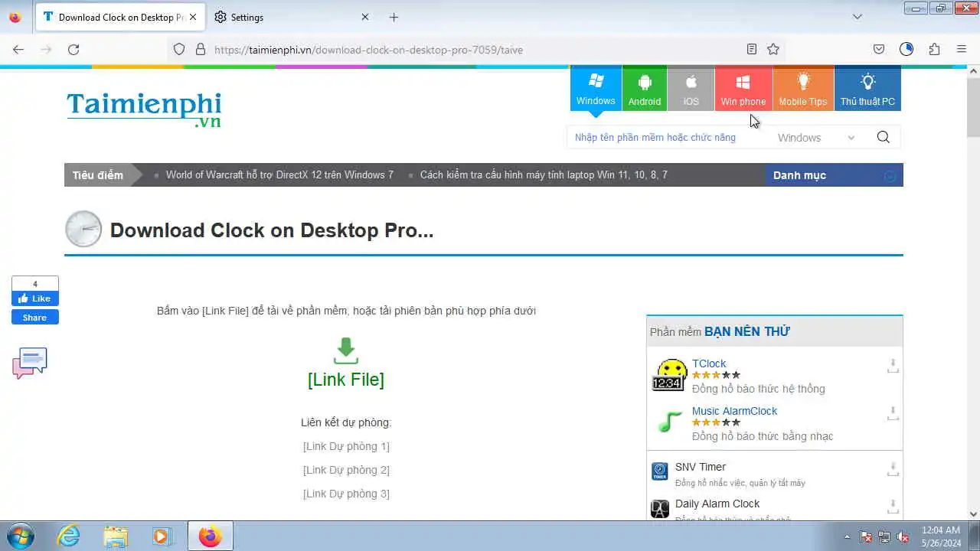Launch Internet Explorer from the taskbar

pyautogui.click(x=69, y=536)
